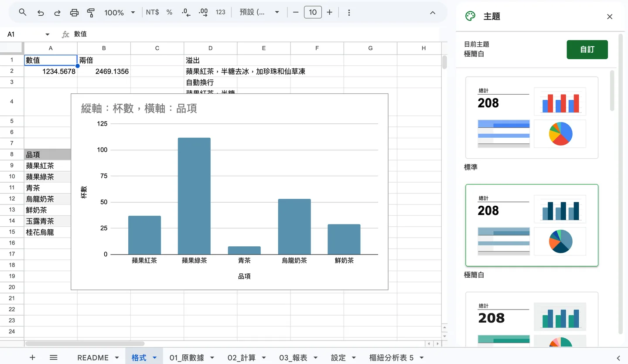
Task: Apply percent format
Action: click(169, 13)
